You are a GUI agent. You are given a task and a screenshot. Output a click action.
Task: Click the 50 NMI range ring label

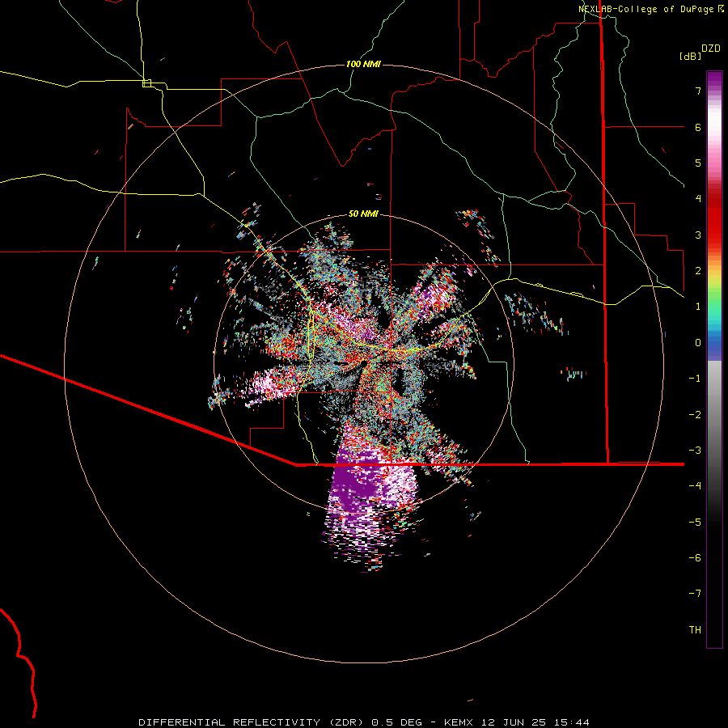coord(363,214)
